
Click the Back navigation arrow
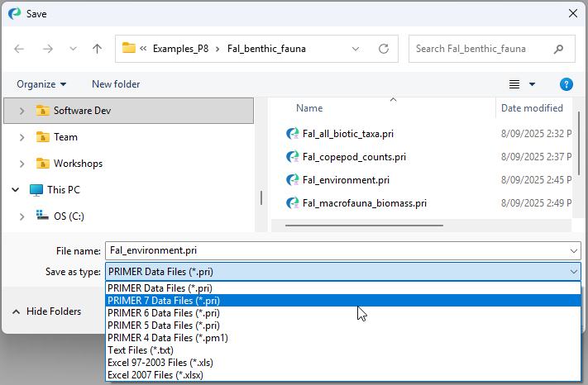tap(20, 49)
